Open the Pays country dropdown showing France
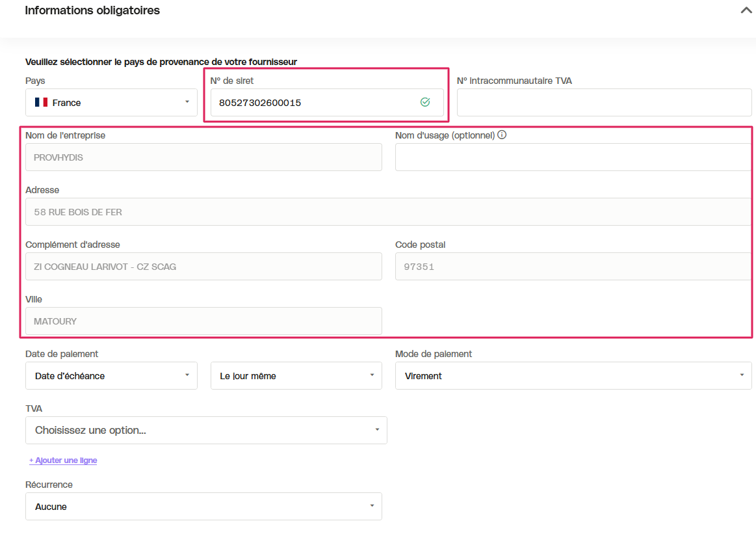756x534 pixels. coord(111,102)
